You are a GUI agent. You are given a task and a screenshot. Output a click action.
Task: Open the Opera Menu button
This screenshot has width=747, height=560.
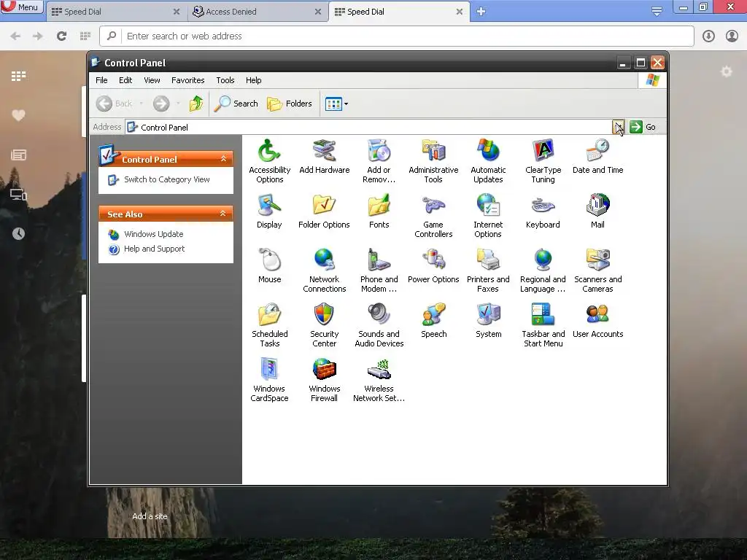[22, 7]
